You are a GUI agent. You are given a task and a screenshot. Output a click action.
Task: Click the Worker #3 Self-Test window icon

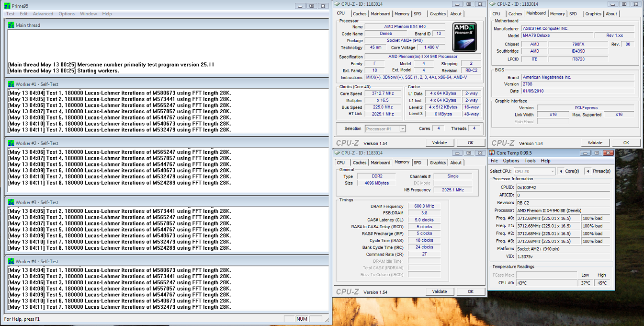point(11,202)
